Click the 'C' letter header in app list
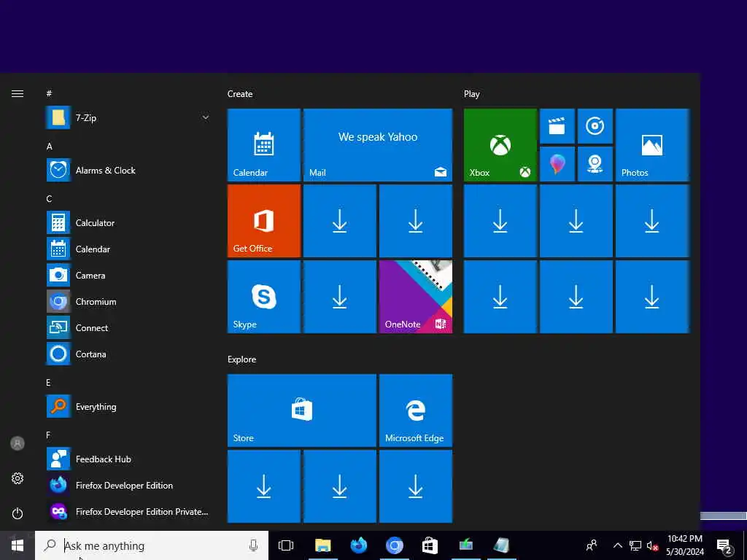Viewport: 747px width, 560px height. coord(49,198)
